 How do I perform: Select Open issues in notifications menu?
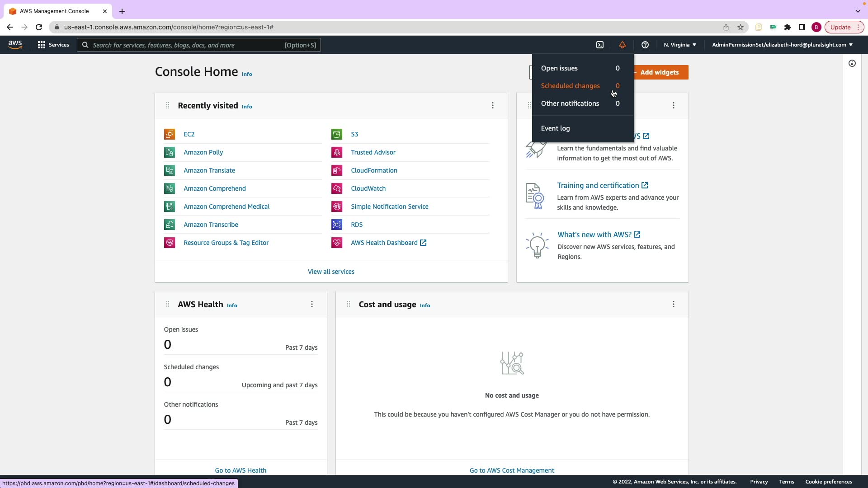click(559, 68)
